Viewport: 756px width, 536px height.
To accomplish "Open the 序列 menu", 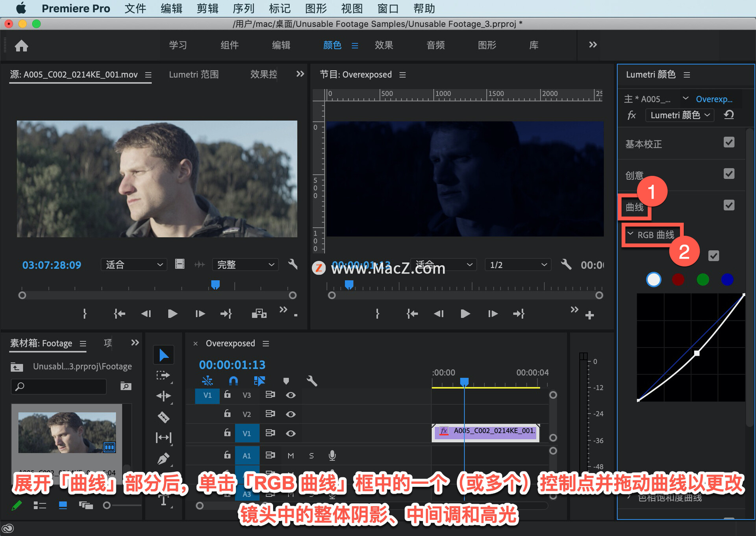I will click(x=243, y=8).
